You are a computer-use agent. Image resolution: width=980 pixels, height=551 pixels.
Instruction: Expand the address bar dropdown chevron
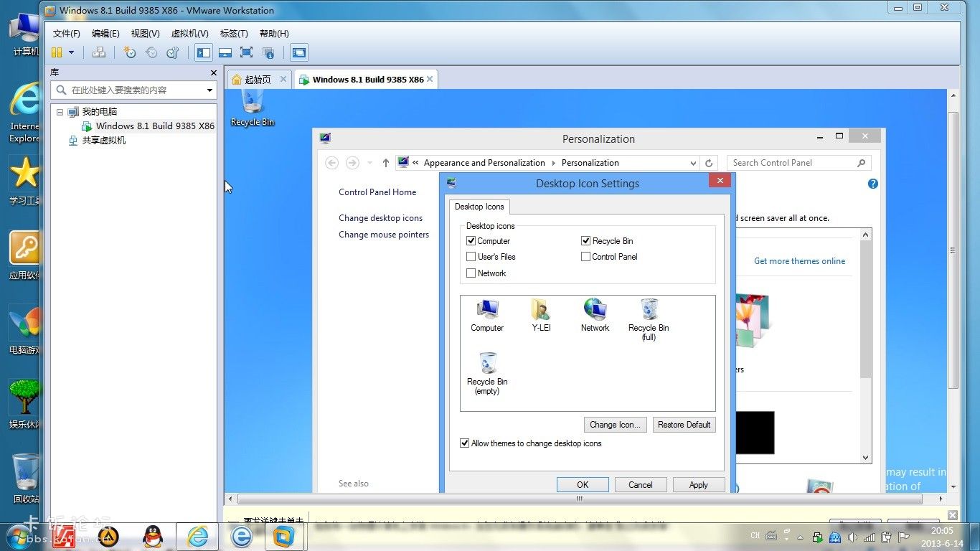pyautogui.click(x=693, y=163)
